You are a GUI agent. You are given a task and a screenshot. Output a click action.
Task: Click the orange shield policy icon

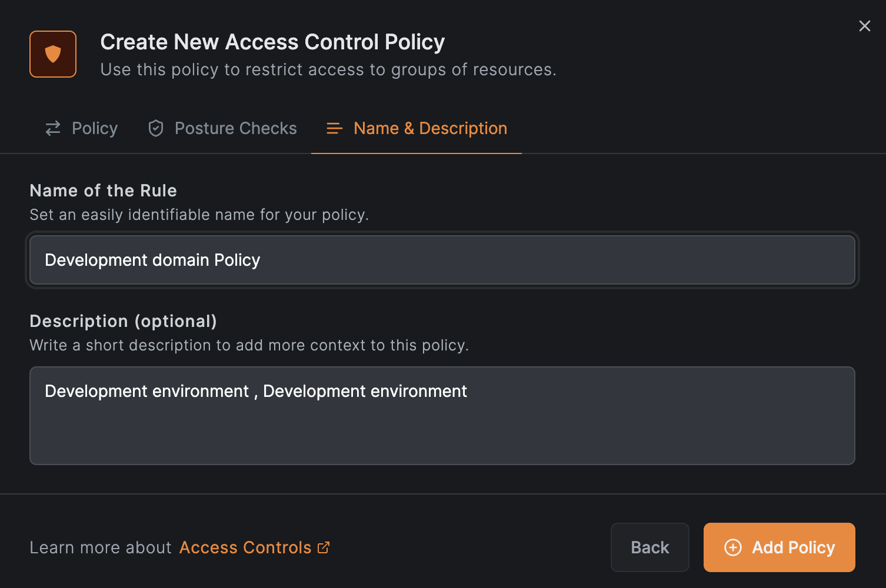[x=53, y=54]
